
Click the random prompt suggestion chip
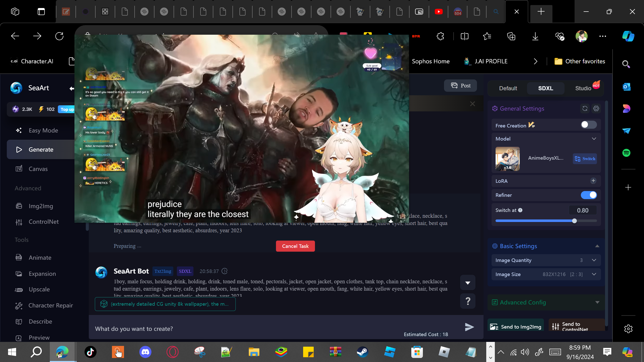165,304
